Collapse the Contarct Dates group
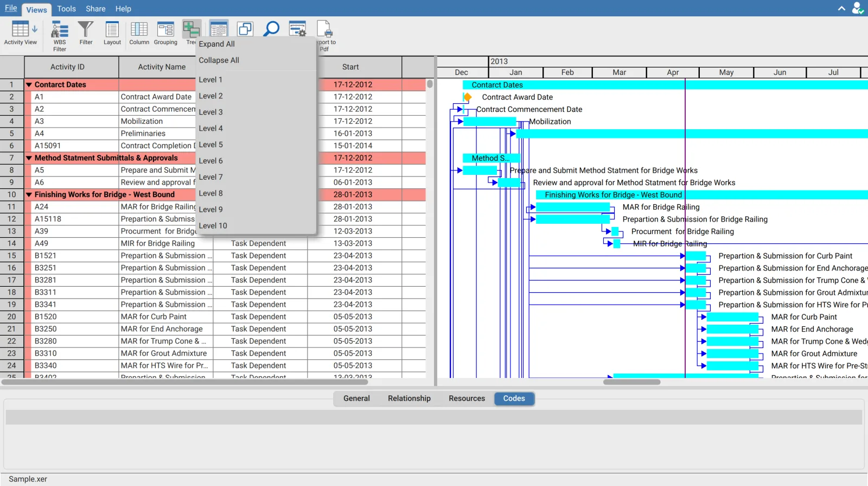This screenshot has height=486, width=868. tap(29, 85)
